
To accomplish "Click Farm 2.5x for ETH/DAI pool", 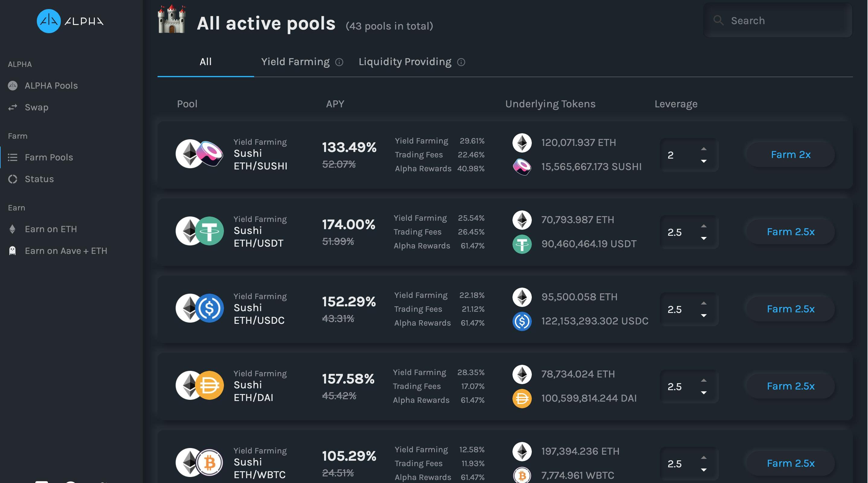I will click(x=790, y=386).
